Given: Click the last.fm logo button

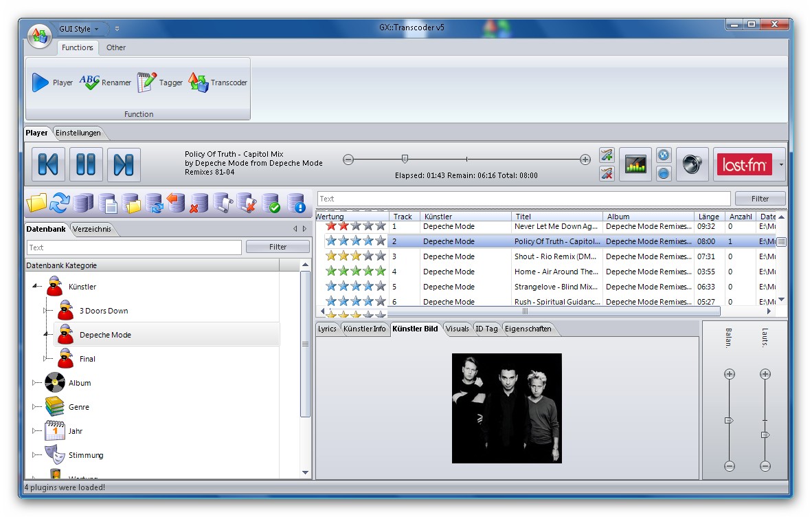Looking at the screenshot, I should (x=744, y=165).
